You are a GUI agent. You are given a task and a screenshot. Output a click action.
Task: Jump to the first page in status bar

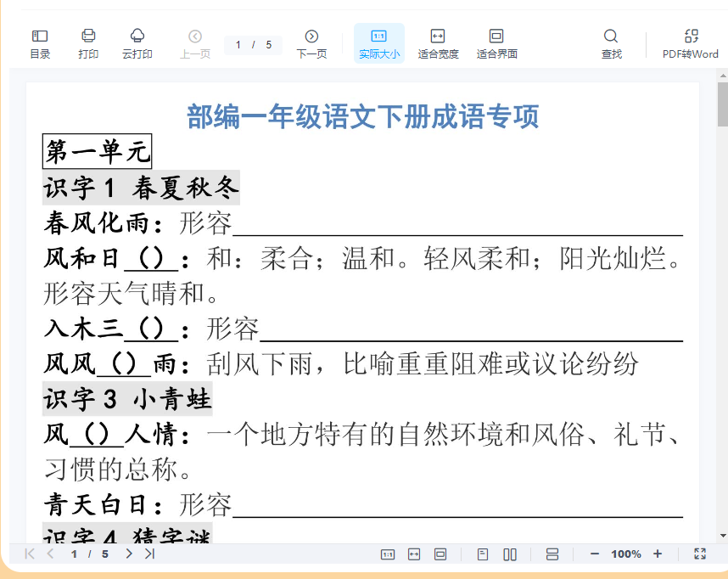coord(30,554)
